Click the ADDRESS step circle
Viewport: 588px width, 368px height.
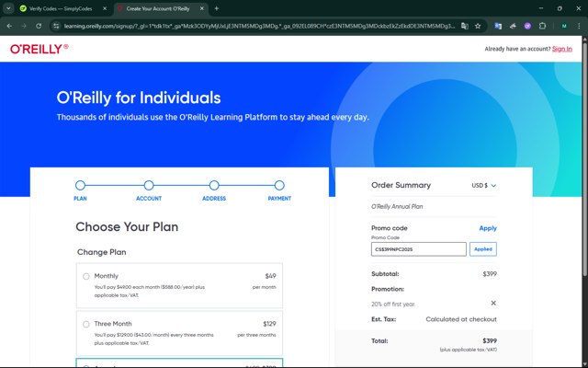click(x=214, y=185)
